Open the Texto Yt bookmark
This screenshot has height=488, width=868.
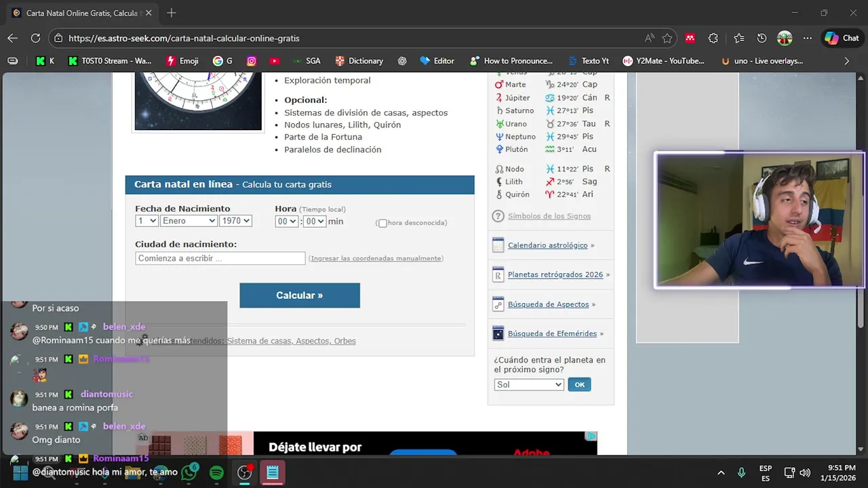click(x=588, y=61)
